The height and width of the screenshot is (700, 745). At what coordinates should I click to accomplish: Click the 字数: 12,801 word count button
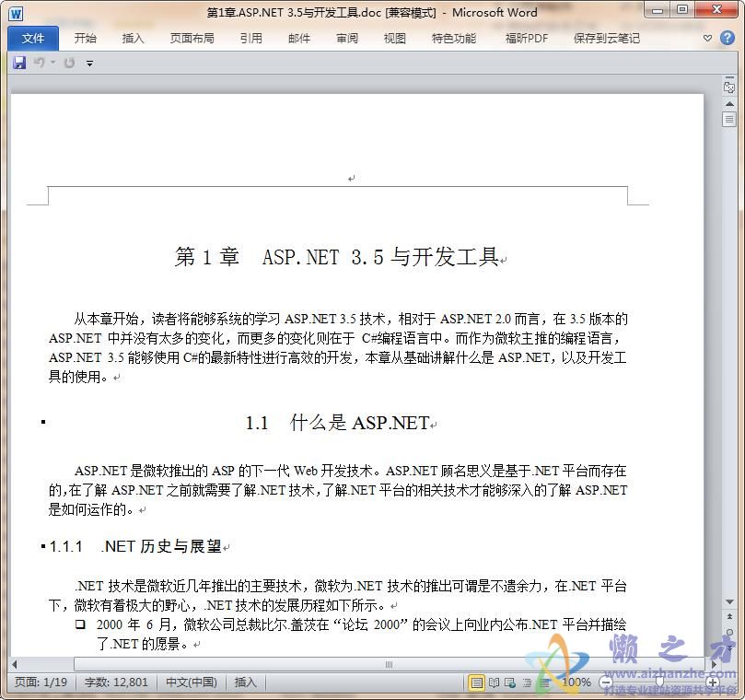116,682
